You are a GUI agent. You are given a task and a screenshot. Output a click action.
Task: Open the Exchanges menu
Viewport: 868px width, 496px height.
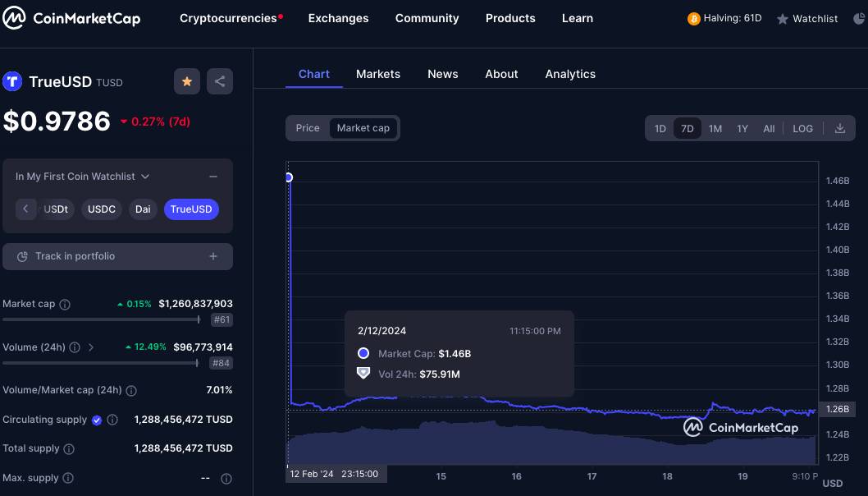[x=338, y=18]
